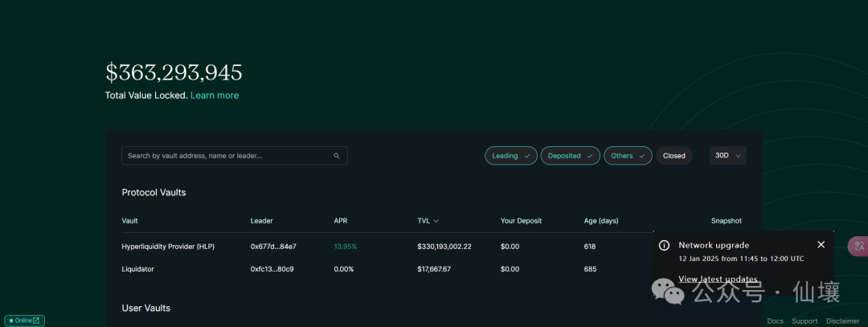This screenshot has width=868, height=327.
Task: Close the Network upgrade notification
Action: [x=821, y=244]
